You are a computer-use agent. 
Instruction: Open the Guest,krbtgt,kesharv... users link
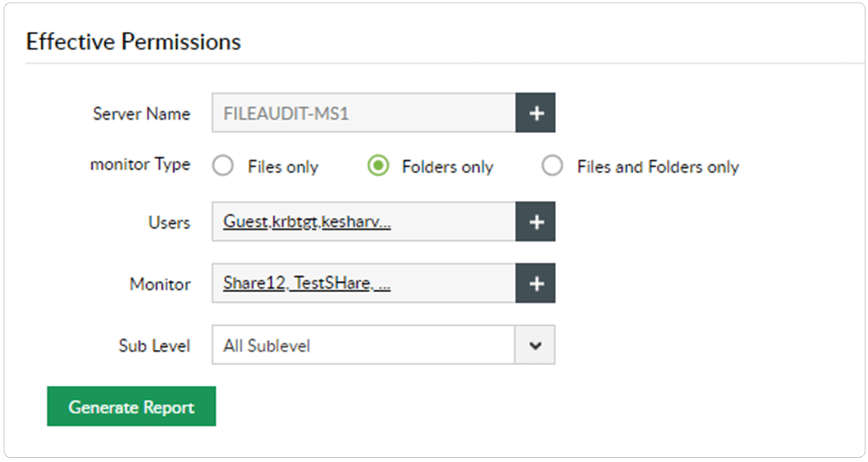click(x=307, y=223)
